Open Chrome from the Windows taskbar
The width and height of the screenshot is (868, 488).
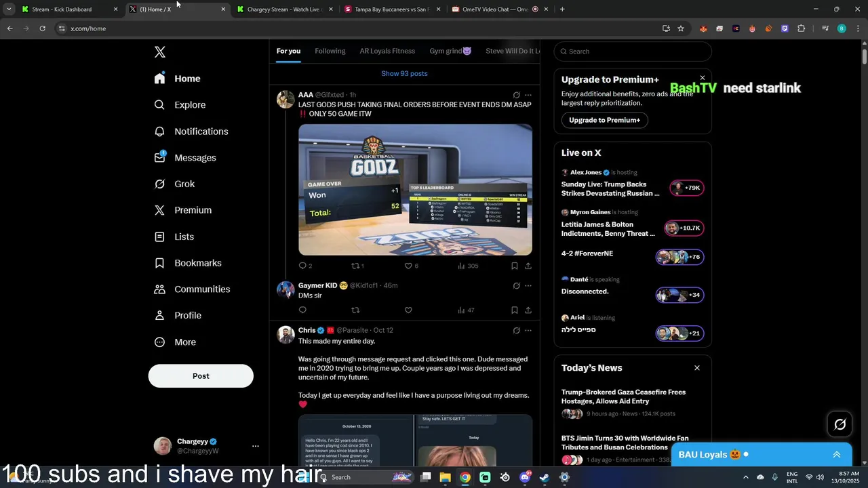[x=465, y=477]
